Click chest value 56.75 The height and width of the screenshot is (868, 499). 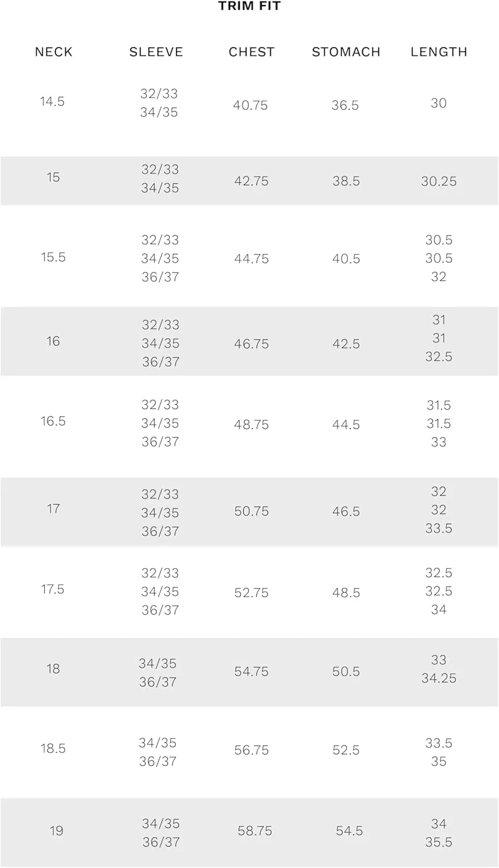(251, 751)
